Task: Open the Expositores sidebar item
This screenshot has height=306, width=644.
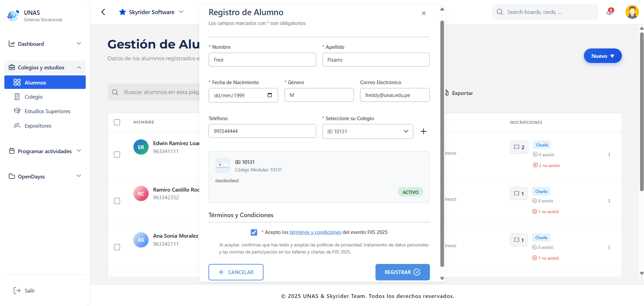Action: [38, 126]
